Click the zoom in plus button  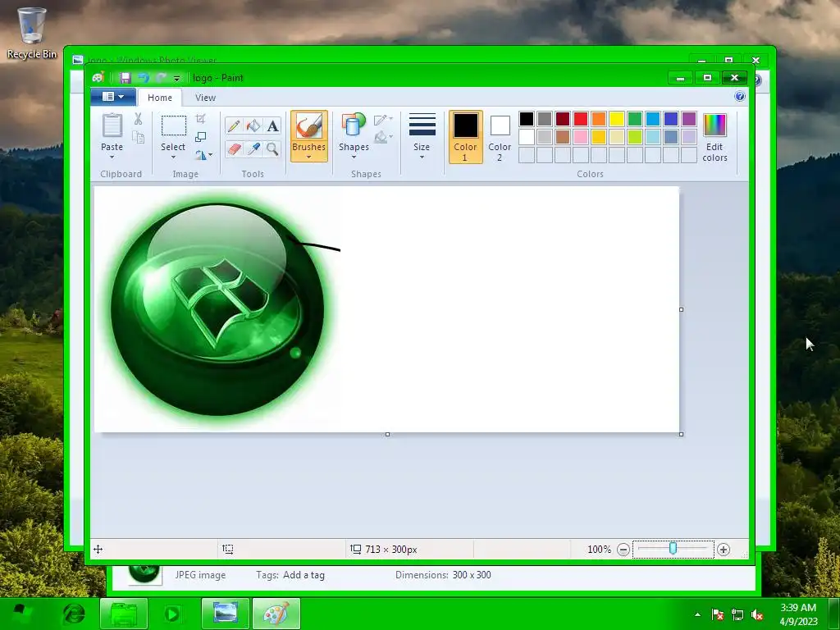pos(724,549)
